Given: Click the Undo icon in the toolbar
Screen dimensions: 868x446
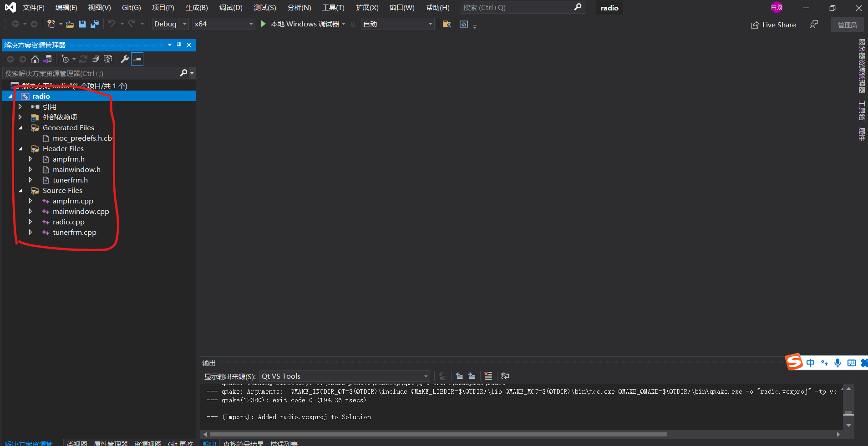Looking at the screenshot, I should [x=112, y=24].
